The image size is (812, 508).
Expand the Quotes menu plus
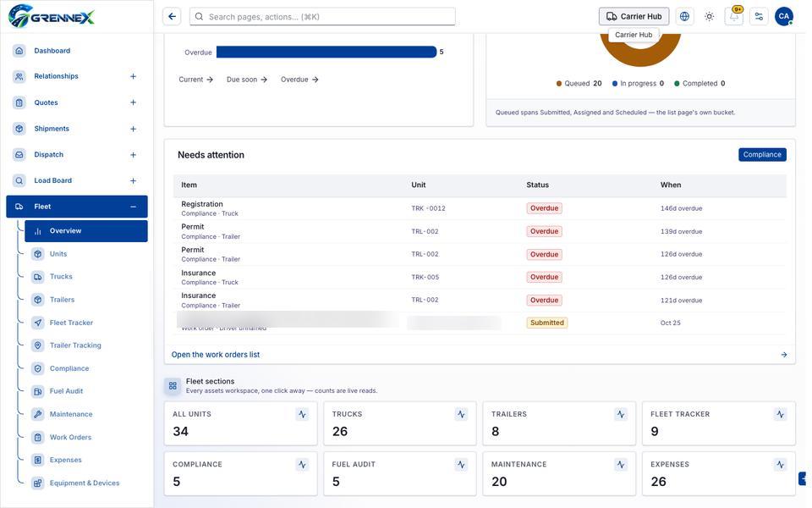tap(133, 102)
